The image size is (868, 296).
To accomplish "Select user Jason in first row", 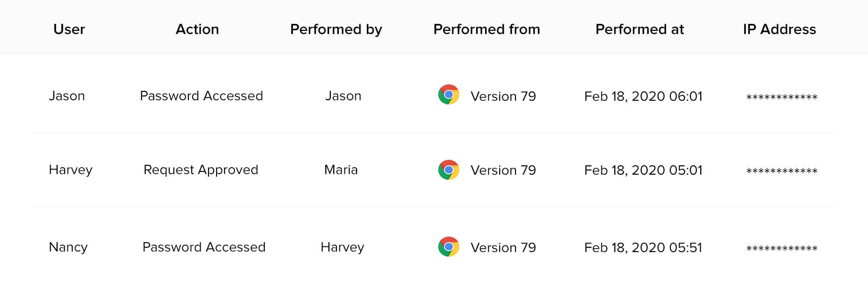I will click(x=67, y=96).
